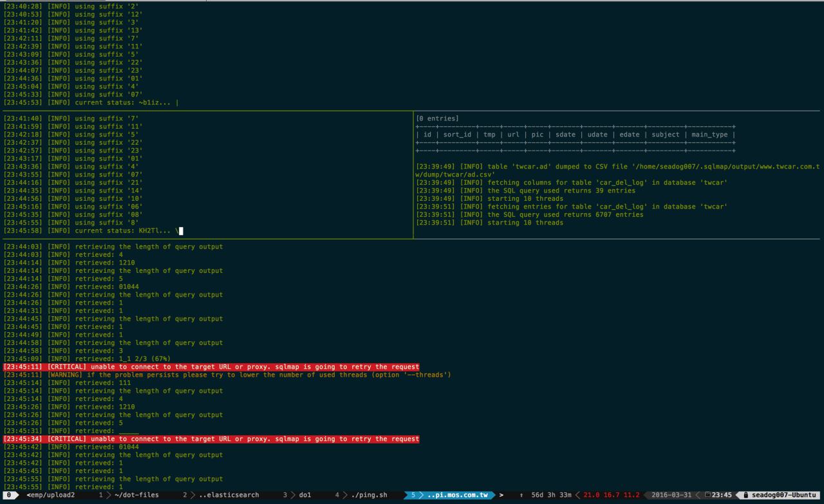Click the [23:45:34] red CRITICAL line
Image resolution: width=824 pixels, height=504 pixels.
(211, 439)
